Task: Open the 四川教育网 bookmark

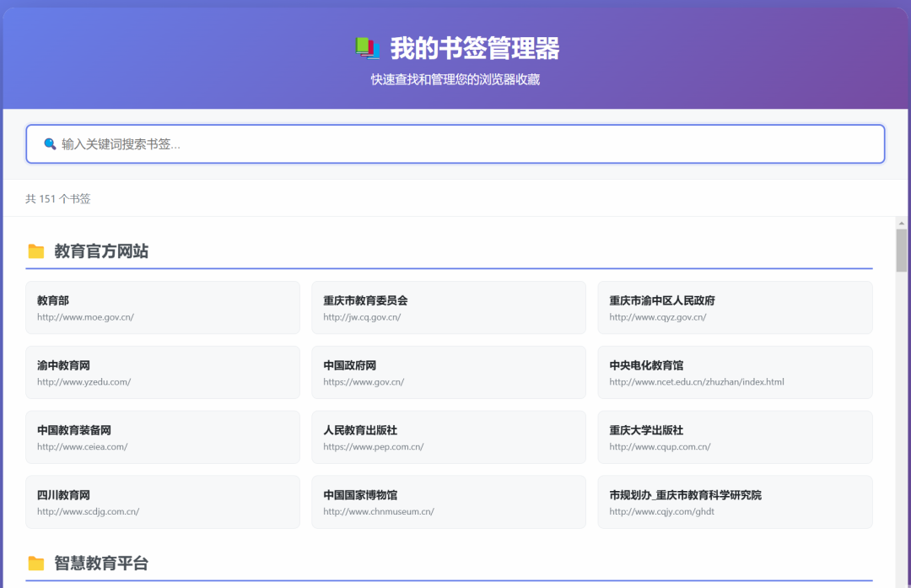Action: 163,502
